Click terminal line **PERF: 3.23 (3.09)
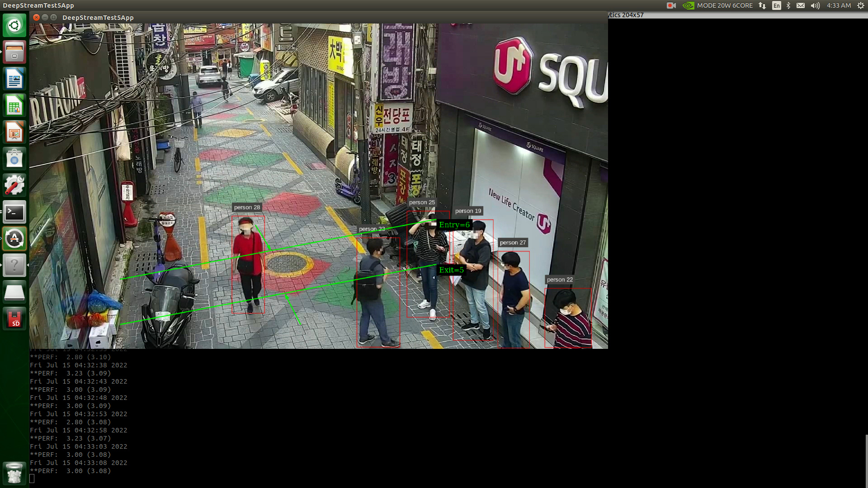Screen dimensions: 868x488 pos(71,373)
